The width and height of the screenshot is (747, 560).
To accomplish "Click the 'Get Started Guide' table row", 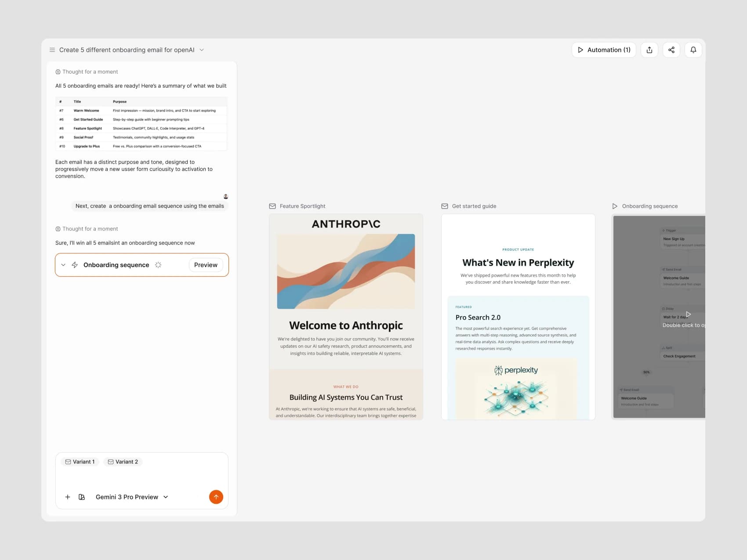I will pyautogui.click(x=141, y=119).
